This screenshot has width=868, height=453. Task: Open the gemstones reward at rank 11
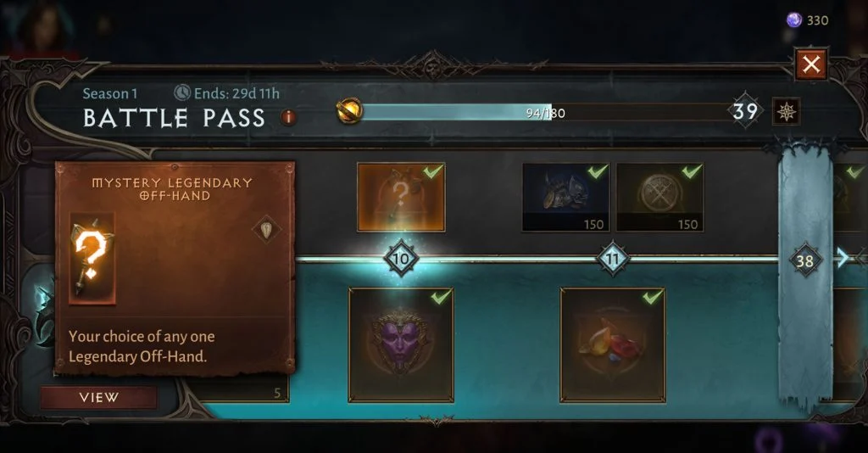613,344
